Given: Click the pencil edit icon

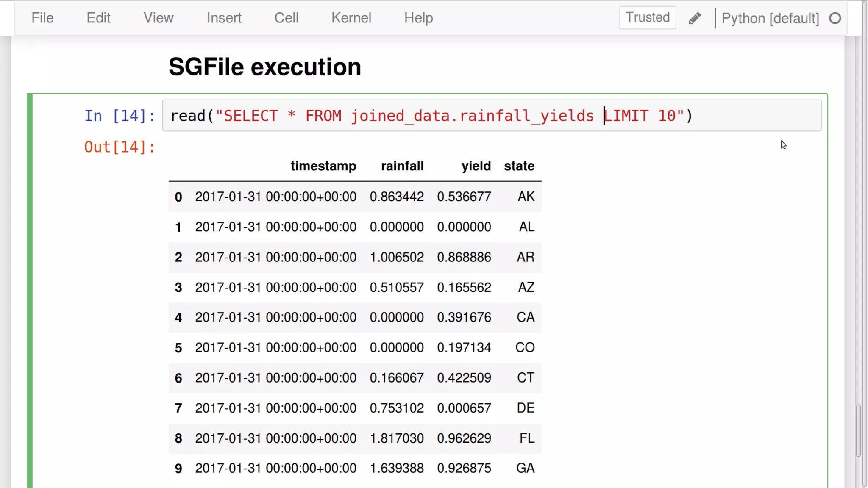Looking at the screenshot, I should pyautogui.click(x=695, y=18).
